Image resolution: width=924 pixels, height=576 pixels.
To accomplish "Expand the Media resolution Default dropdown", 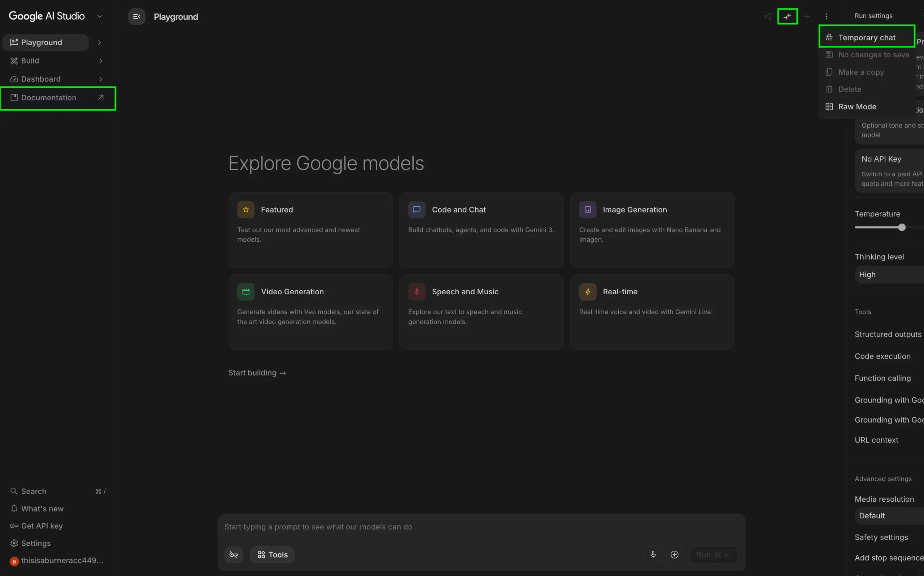I will 888,515.
